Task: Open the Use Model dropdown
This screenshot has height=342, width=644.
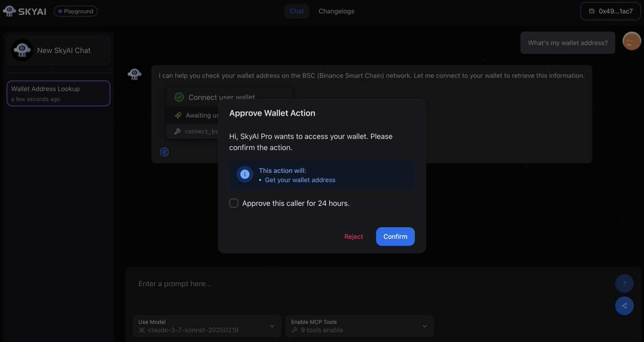Action: point(207,326)
